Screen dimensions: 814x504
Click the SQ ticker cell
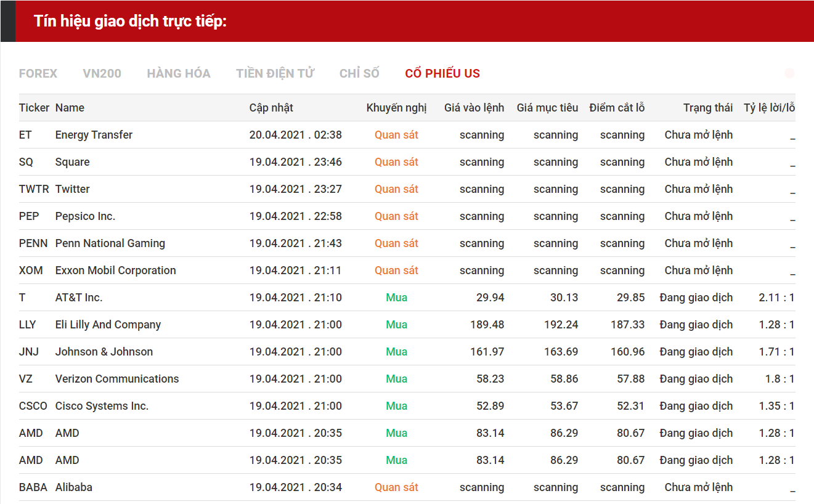coord(26,162)
